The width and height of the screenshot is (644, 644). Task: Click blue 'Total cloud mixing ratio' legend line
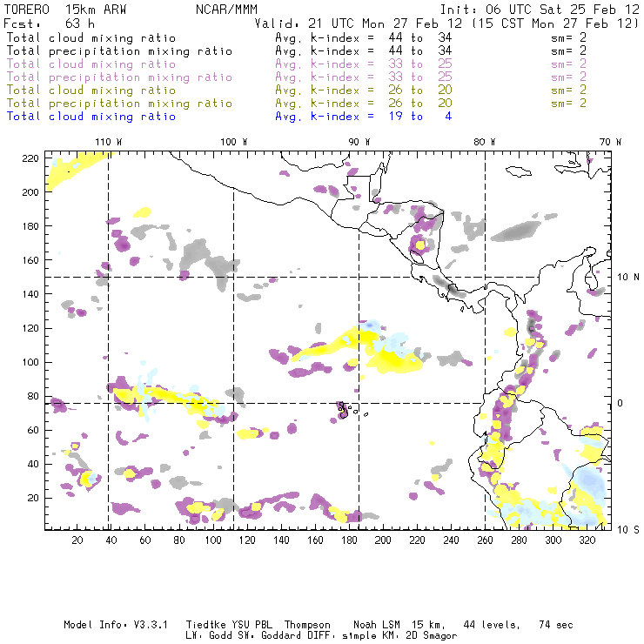91,117
